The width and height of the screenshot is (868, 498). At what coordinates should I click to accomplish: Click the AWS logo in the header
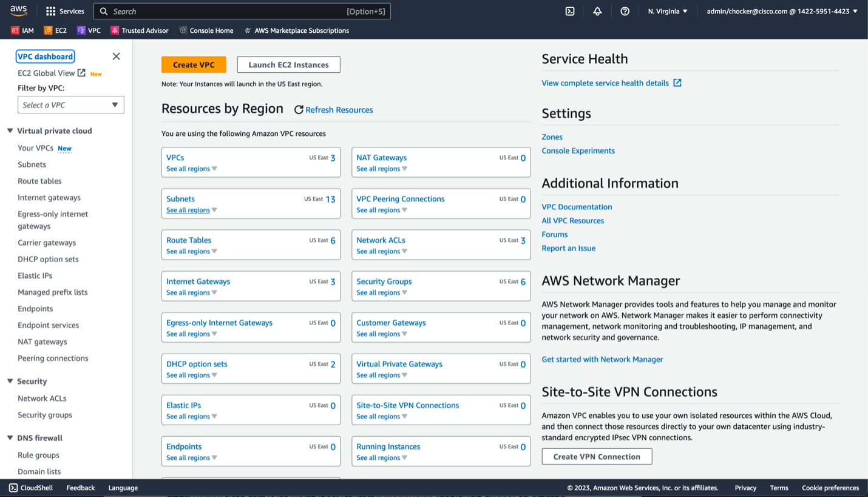(18, 11)
